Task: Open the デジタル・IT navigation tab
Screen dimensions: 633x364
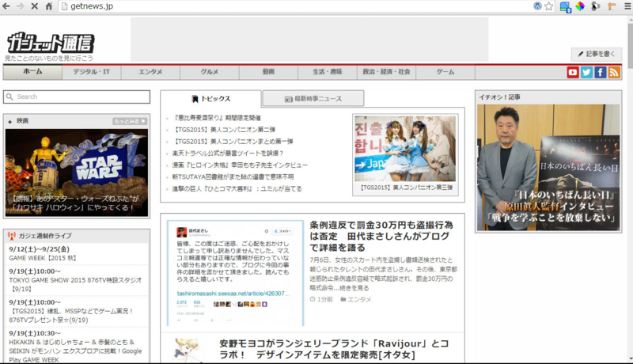Action: (x=92, y=72)
